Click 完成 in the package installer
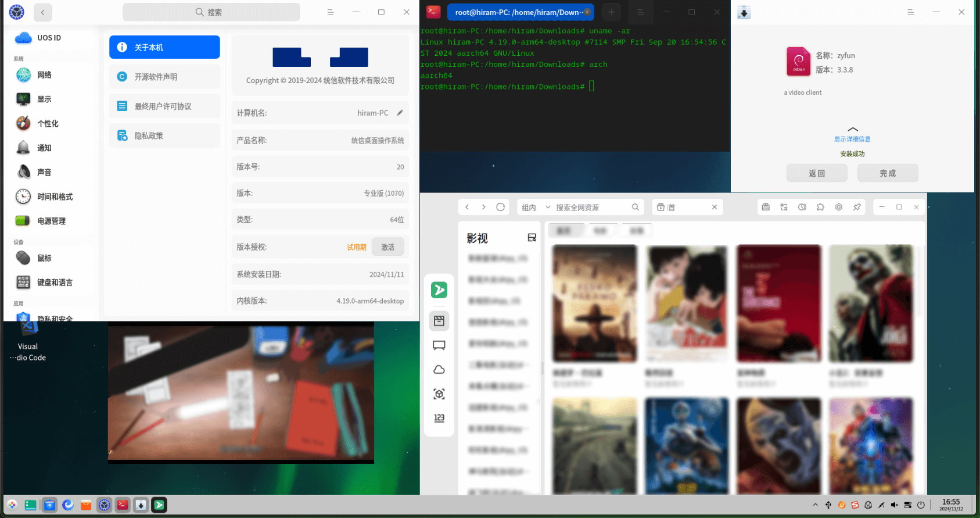 coord(888,173)
